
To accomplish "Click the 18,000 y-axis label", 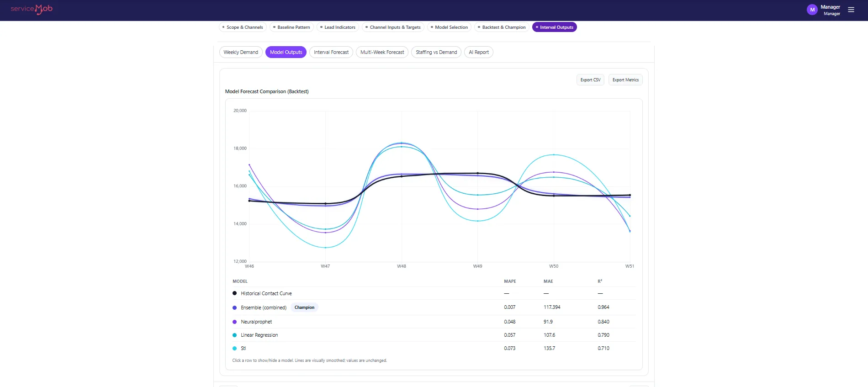I will pos(240,148).
